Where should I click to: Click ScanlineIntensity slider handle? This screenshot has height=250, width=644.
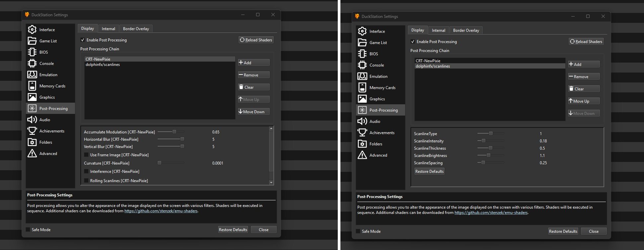tap(483, 141)
